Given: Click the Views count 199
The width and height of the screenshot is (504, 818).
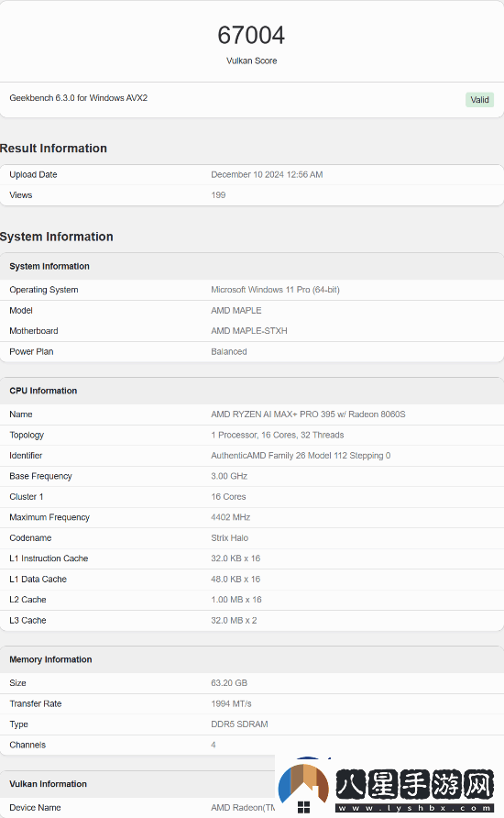Looking at the screenshot, I should pos(218,195).
